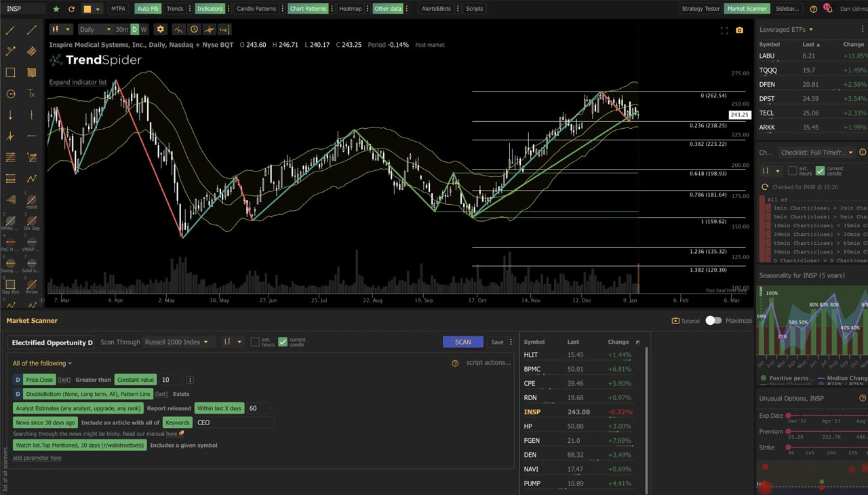Open the Alerts&Bots menu
Screen dimensions: 868x495
click(436, 9)
